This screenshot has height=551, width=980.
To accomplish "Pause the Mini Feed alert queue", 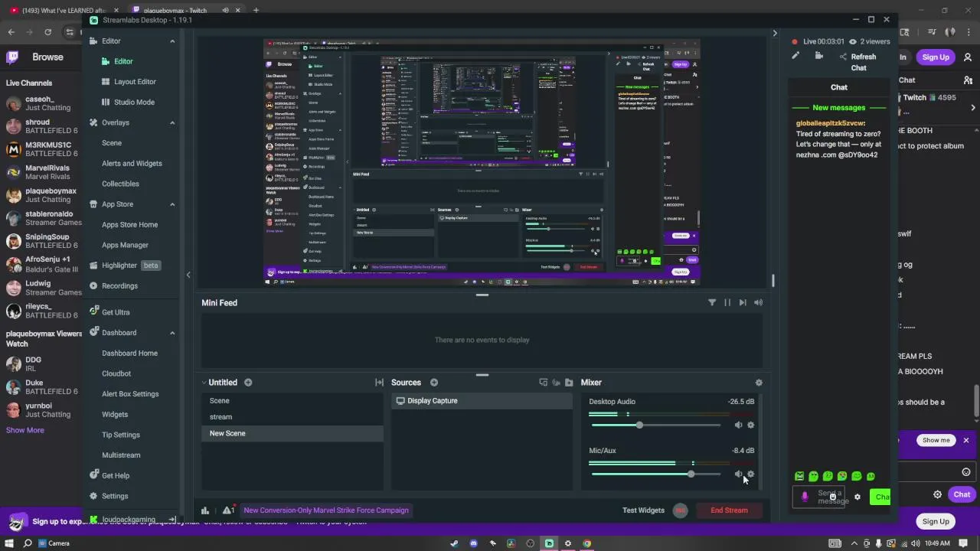I will pos(727,303).
